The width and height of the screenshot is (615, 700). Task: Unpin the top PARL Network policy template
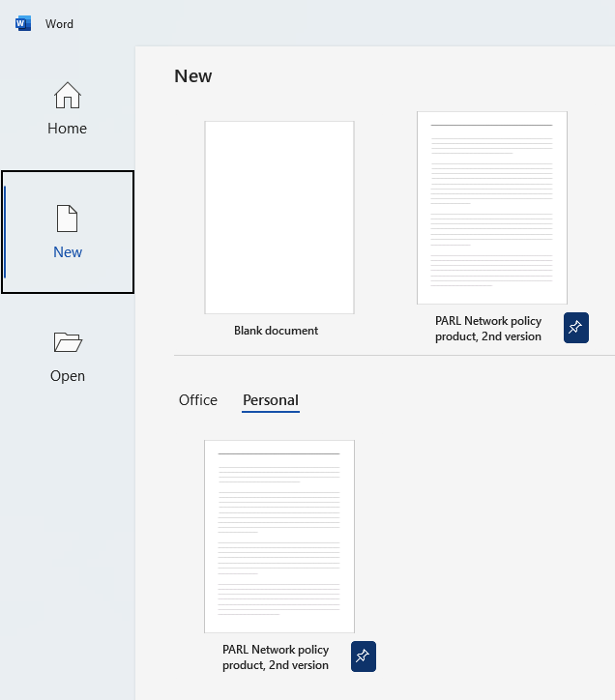(x=575, y=328)
